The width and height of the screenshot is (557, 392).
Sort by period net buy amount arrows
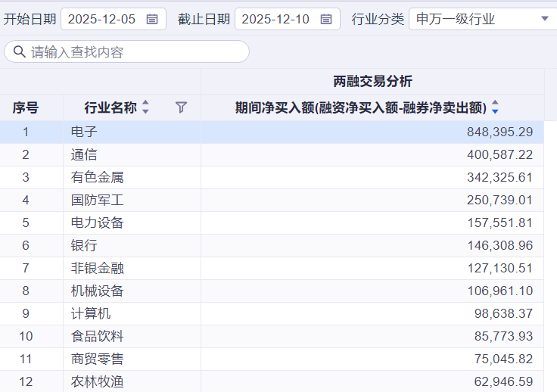[495, 107]
